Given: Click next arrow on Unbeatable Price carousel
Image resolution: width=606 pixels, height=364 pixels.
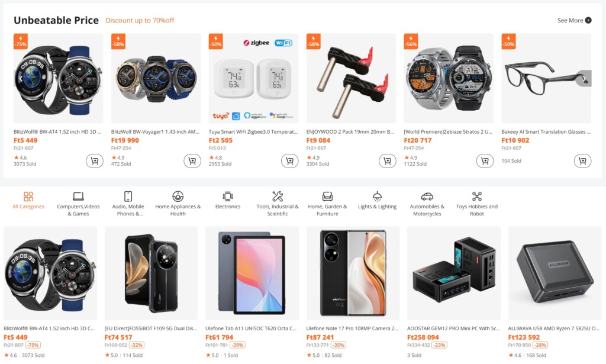Looking at the screenshot, I should coord(585,79).
